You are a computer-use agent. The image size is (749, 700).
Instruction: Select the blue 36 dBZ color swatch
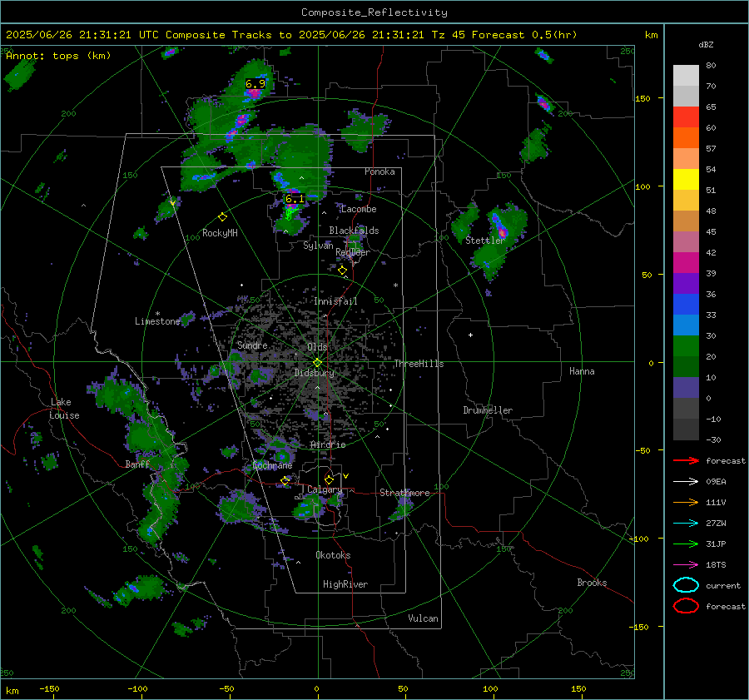pyautogui.click(x=686, y=304)
